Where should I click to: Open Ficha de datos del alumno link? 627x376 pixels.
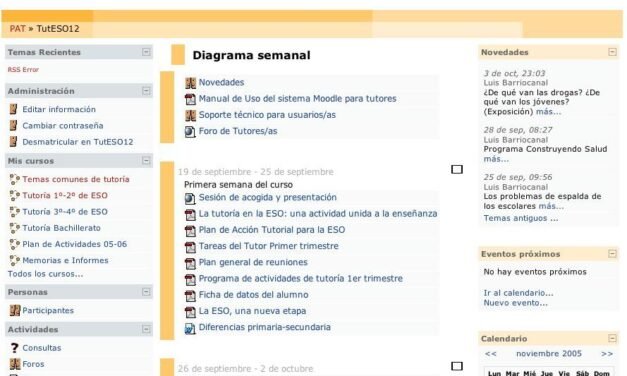tap(254, 294)
